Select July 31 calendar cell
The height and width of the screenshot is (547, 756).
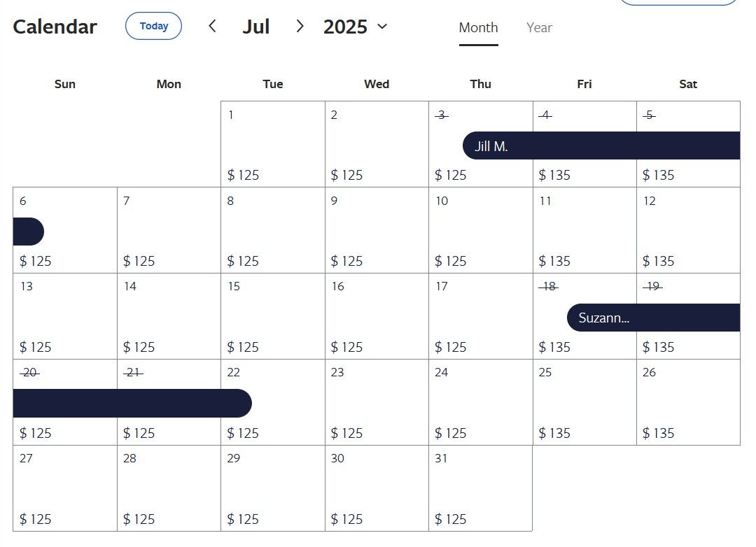pos(481,488)
